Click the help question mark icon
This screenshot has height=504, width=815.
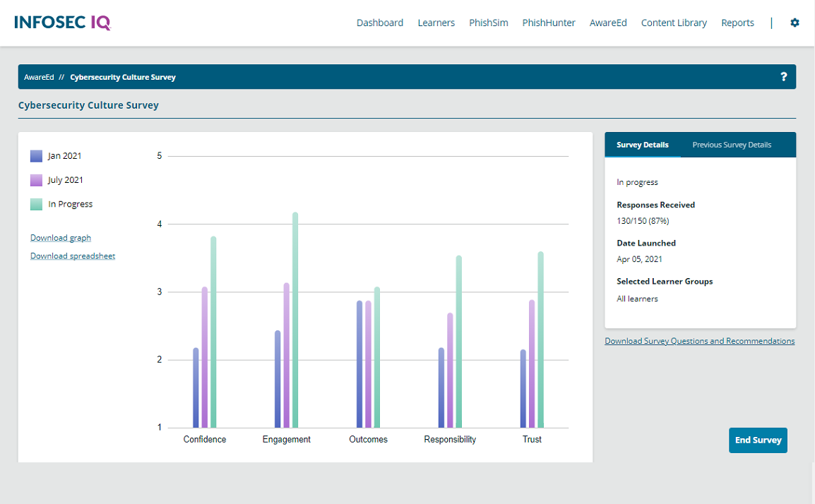(783, 77)
